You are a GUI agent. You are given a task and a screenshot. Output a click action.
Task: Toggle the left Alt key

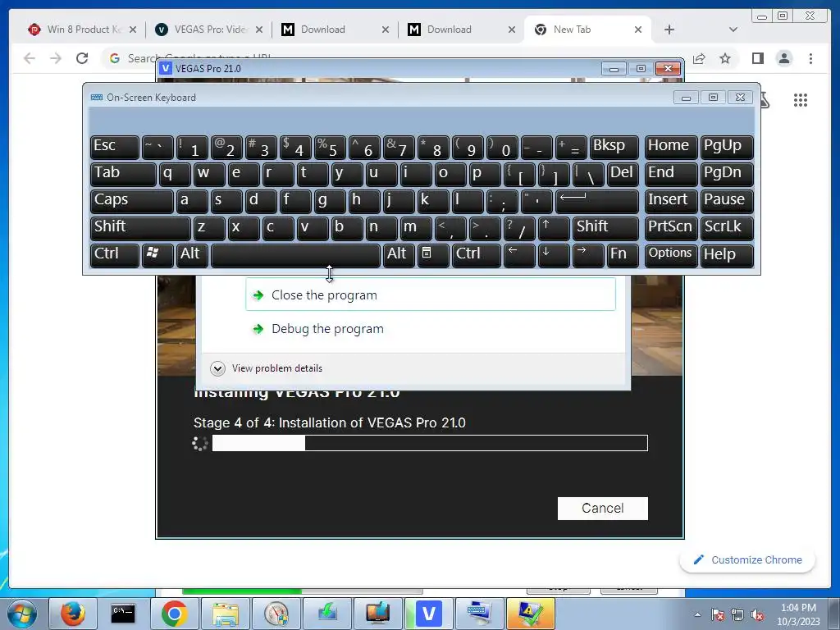pyautogui.click(x=191, y=255)
